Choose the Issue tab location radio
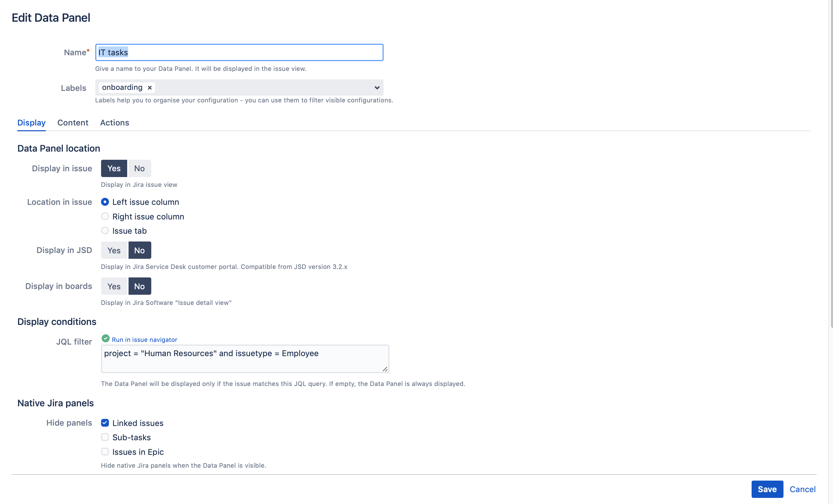 click(105, 231)
